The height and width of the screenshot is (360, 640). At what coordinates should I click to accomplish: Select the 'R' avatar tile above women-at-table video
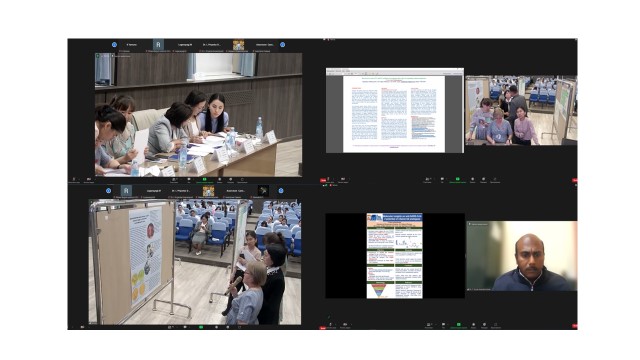158,44
